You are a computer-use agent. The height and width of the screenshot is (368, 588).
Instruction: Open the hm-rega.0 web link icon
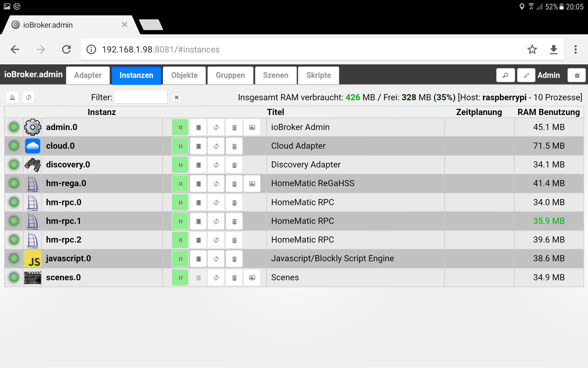tap(252, 184)
